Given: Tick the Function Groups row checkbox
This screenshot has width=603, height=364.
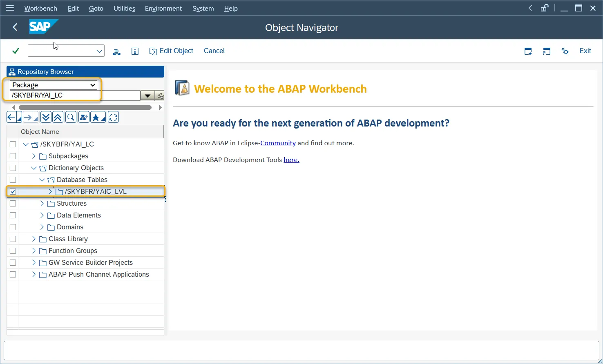Looking at the screenshot, I should tap(13, 251).
